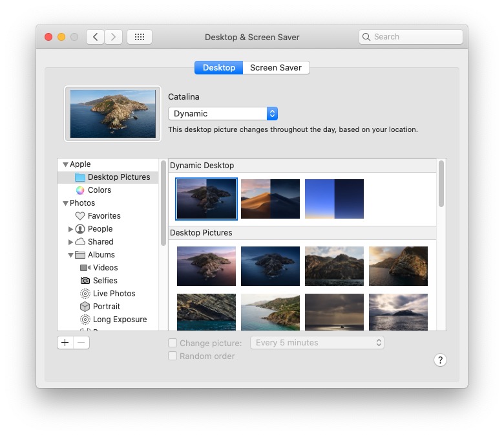Open the Every 5 minutes dropdown
Viewport: 504px width, 436px height.
(317, 343)
